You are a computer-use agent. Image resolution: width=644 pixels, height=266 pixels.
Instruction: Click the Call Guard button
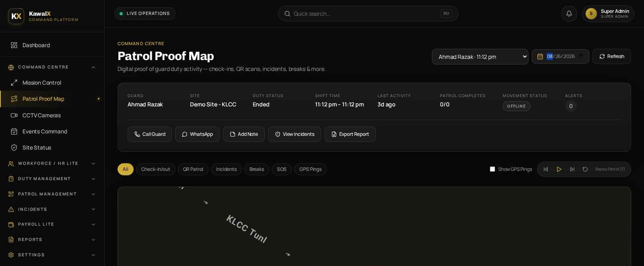pos(150,134)
